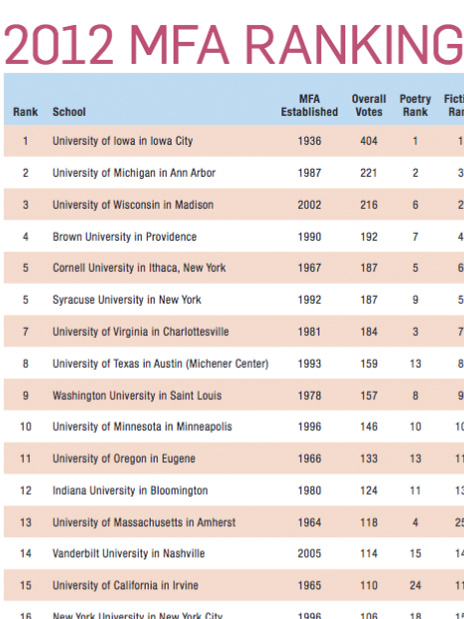Click the overall votes value 114

[x=368, y=553]
